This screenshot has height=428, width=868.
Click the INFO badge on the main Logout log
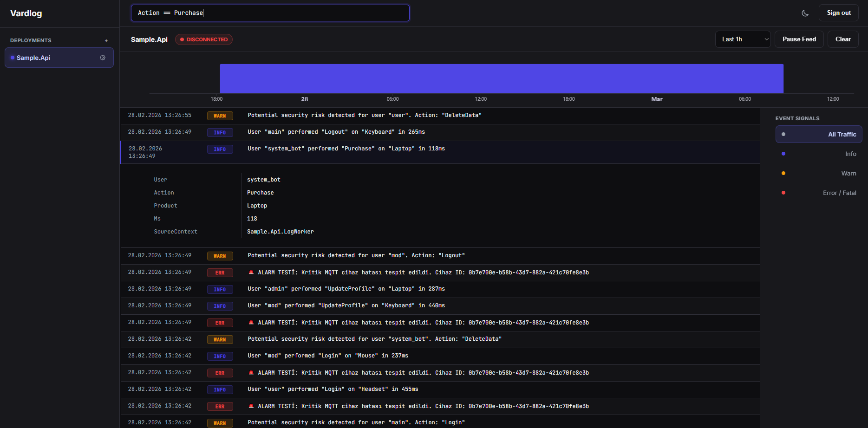pyautogui.click(x=220, y=132)
